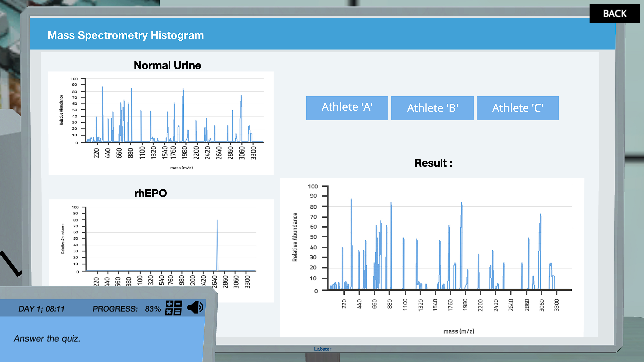Click the 'Result :' heading
This screenshot has width=644, height=362.
tap(433, 163)
